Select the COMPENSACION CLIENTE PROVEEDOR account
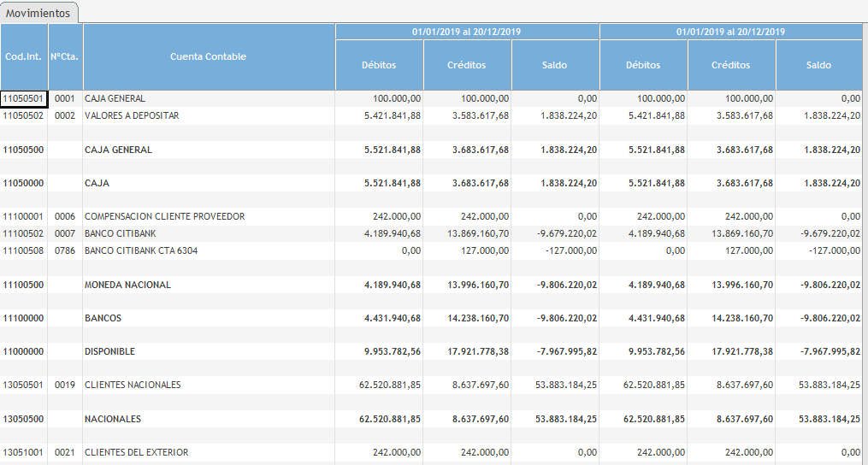868x465 pixels. point(164,216)
